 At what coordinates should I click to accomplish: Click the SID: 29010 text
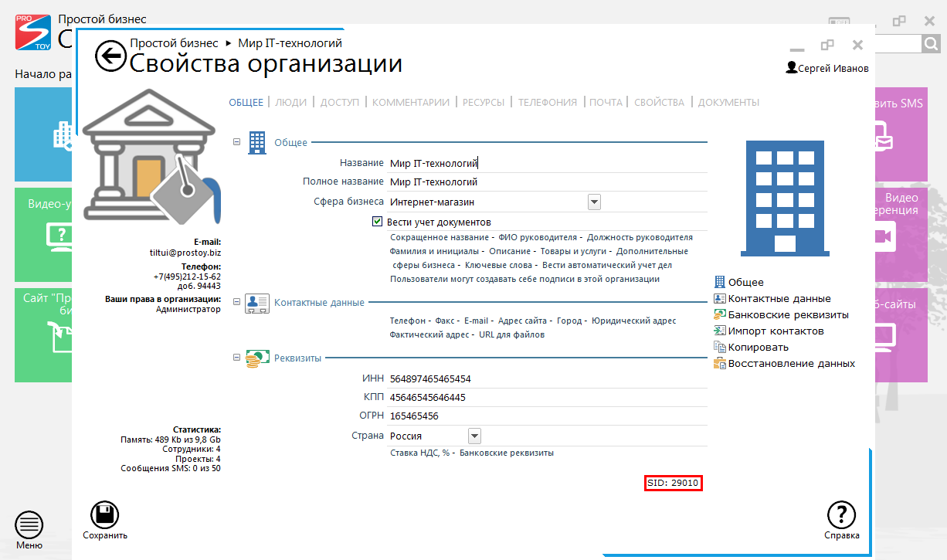[x=673, y=483]
